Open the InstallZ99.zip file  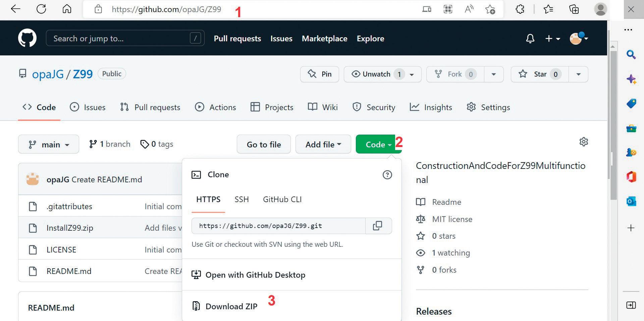pos(70,228)
